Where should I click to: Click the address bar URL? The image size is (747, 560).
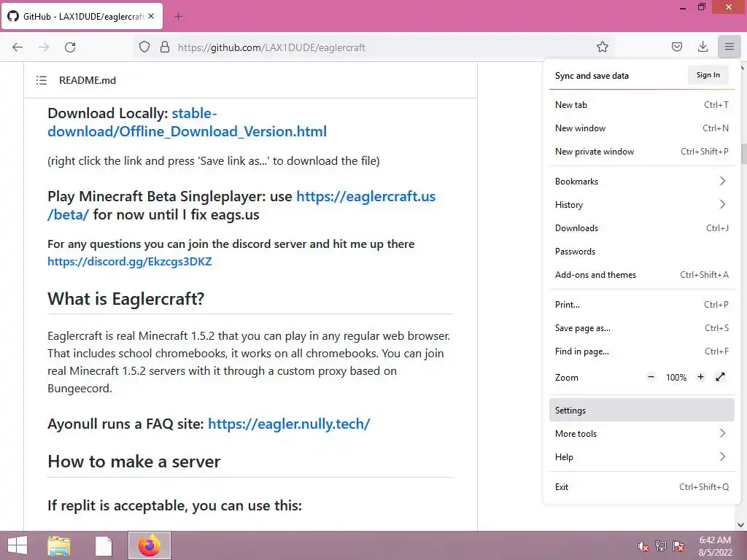[x=271, y=47]
